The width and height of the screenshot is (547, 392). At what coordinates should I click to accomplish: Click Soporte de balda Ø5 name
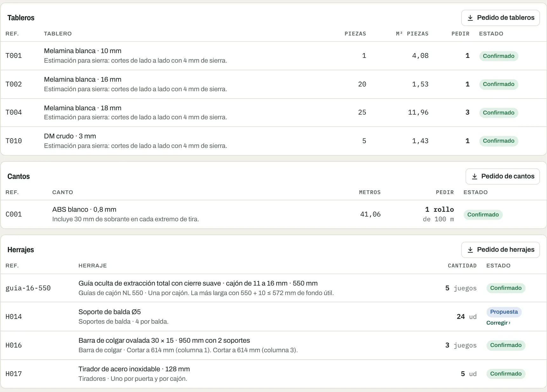click(x=110, y=312)
